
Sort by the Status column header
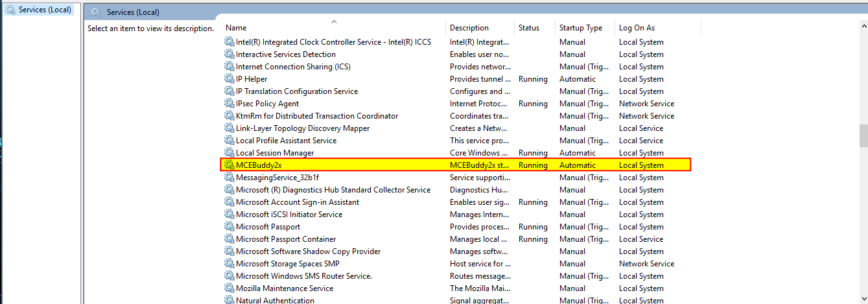528,28
